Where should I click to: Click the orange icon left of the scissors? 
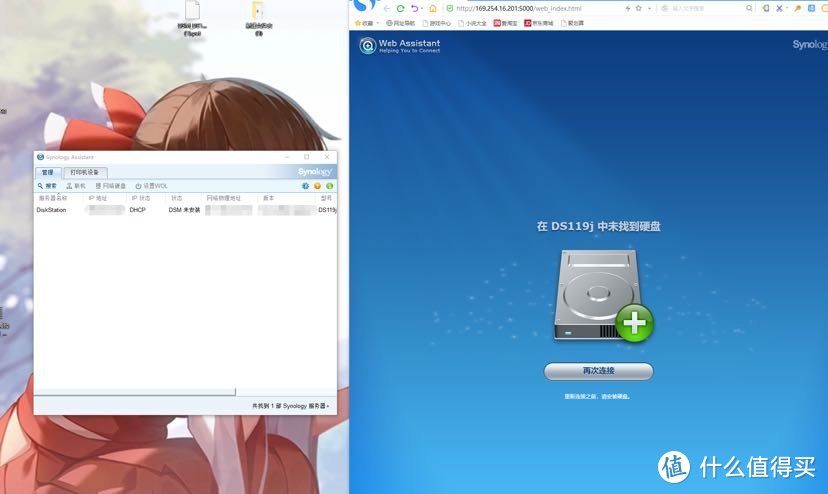pyautogui.click(x=766, y=8)
